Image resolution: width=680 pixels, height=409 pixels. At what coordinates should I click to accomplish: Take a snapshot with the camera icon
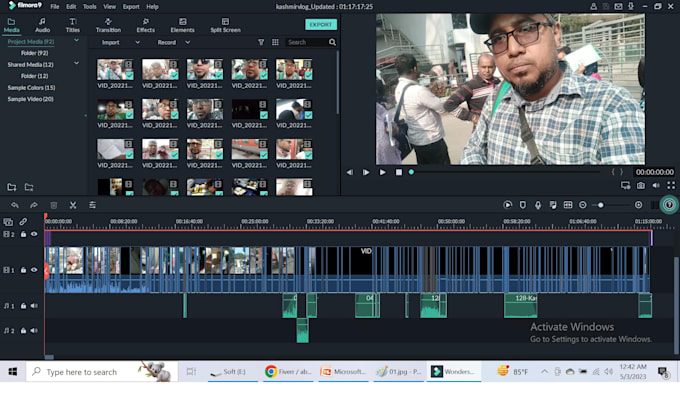[x=641, y=186]
